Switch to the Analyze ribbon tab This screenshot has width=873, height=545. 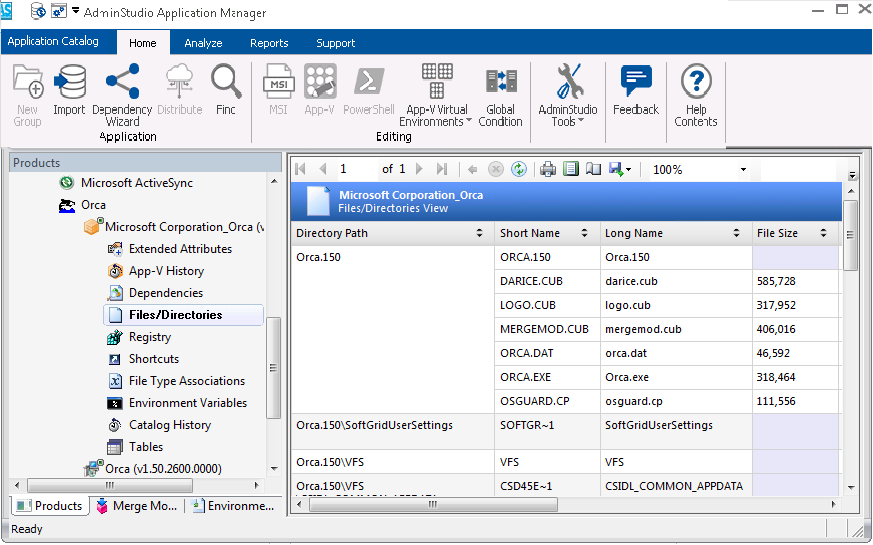tap(203, 43)
